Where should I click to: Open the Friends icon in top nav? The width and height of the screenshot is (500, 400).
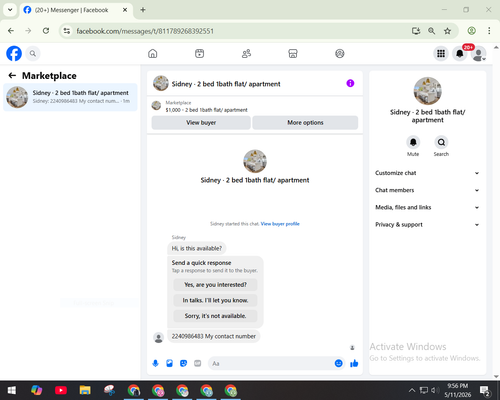point(246,53)
